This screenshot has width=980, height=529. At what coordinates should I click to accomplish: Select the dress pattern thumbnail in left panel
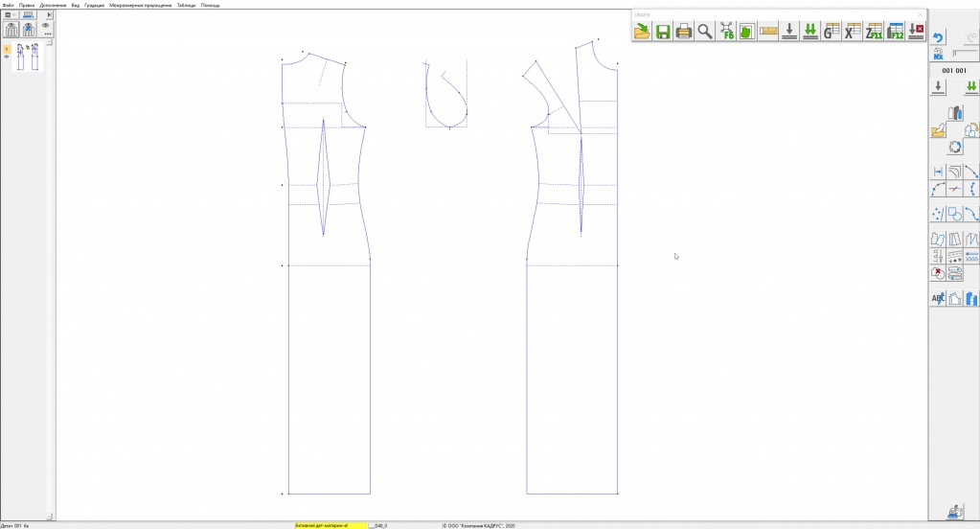coord(26,57)
